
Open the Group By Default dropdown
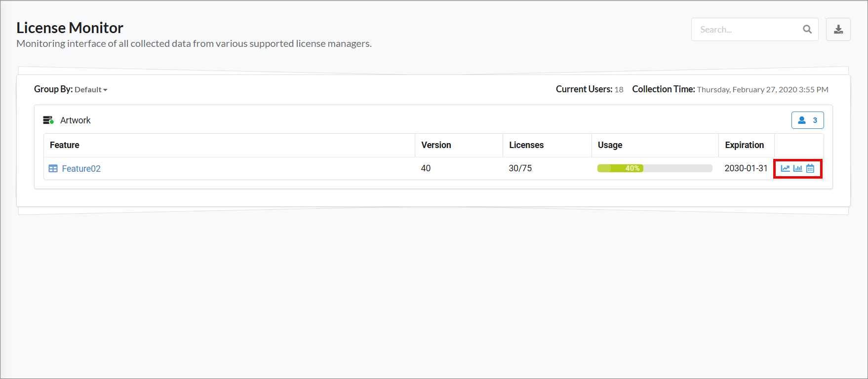[91, 89]
